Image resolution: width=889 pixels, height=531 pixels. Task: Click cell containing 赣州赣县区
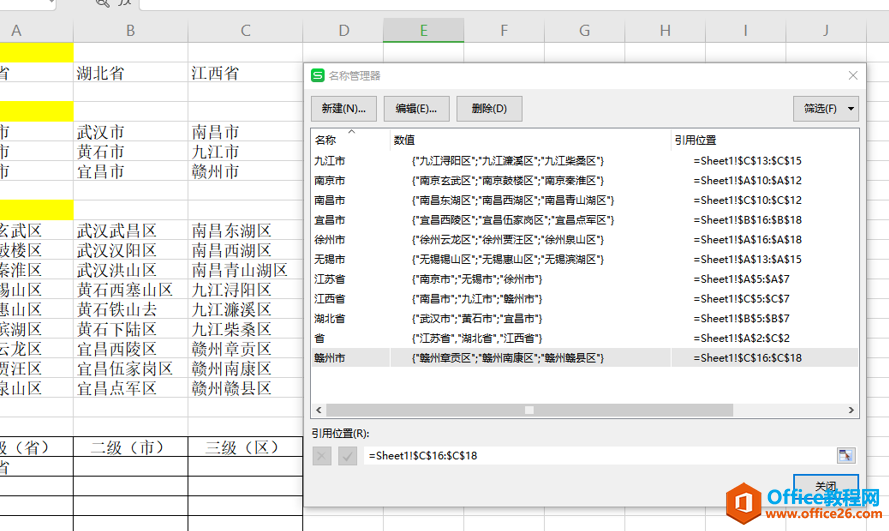tap(245, 388)
